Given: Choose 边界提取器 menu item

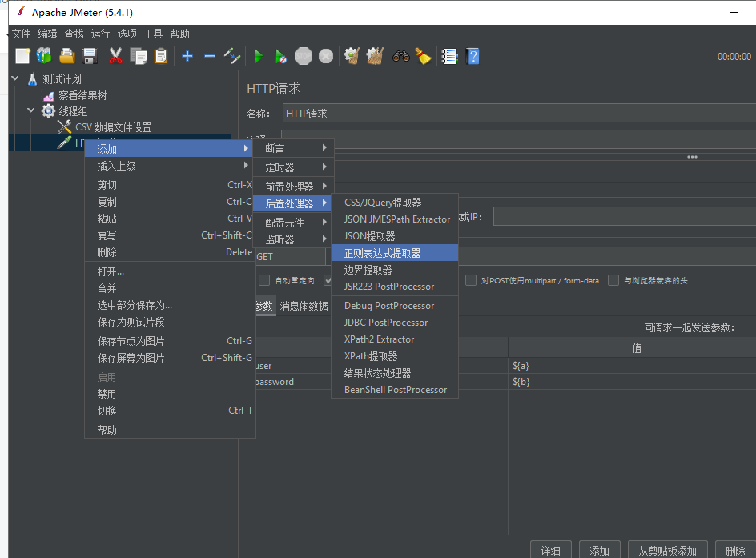Looking at the screenshot, I should click(394, 270).
